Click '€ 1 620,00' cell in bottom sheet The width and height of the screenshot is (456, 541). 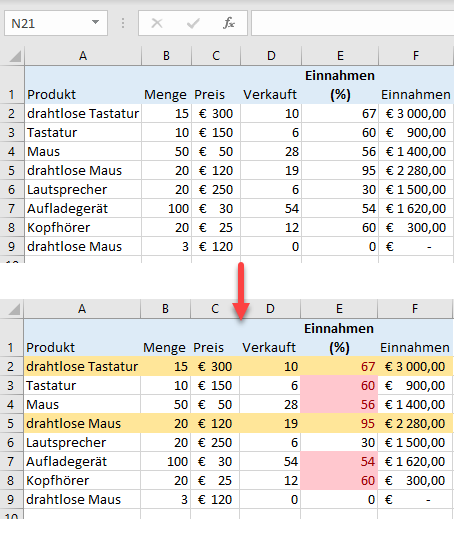click(x=415, y=461)
